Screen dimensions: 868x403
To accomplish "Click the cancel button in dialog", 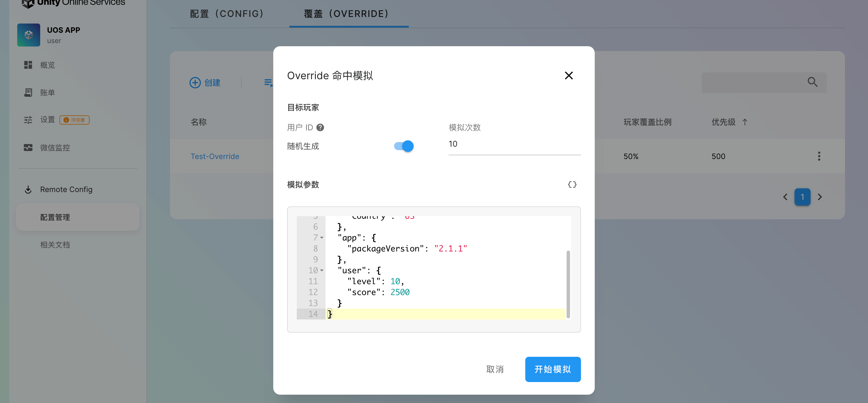I will pos(495,369).
